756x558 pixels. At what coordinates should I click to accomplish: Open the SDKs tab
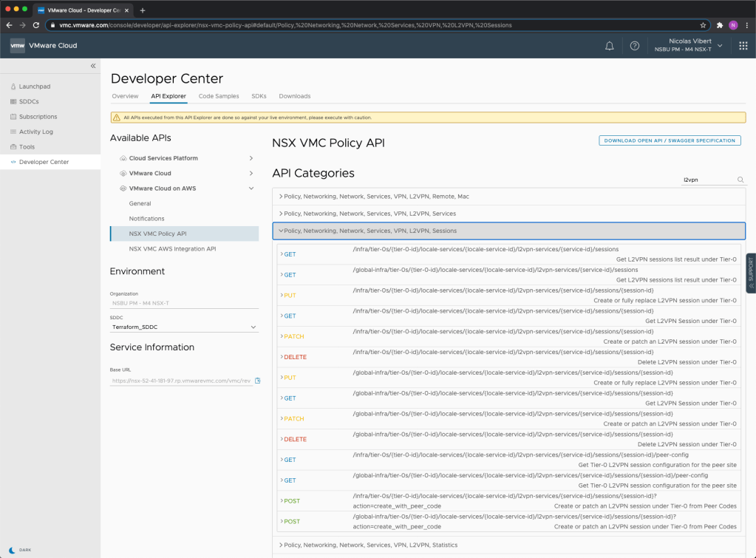(x=259, y=96)
